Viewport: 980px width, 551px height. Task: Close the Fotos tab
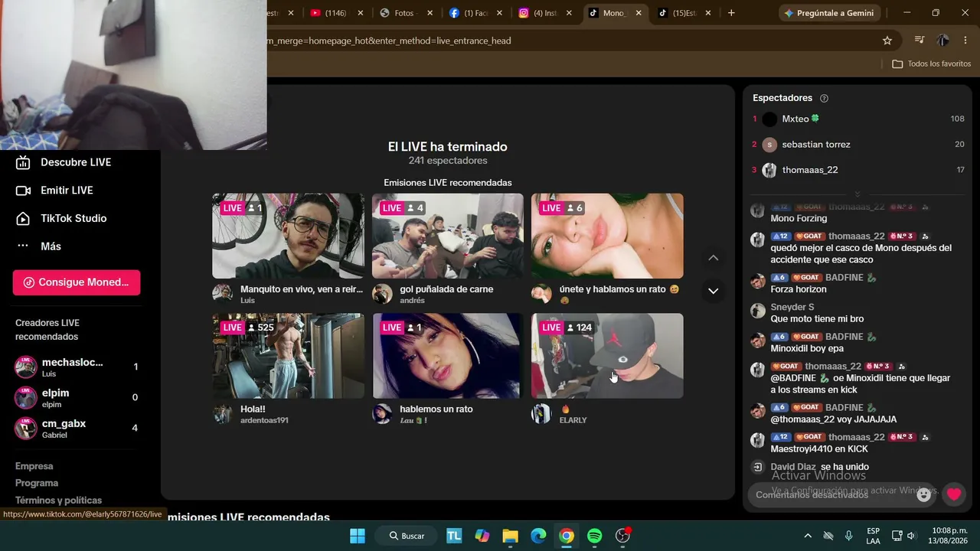430,13
